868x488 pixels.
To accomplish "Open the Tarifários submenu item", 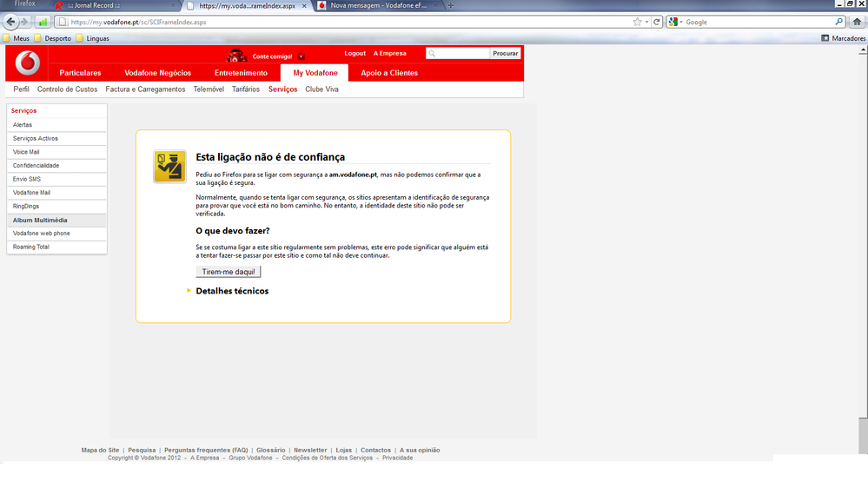I will pyautogui.click(x=246, y=89).
